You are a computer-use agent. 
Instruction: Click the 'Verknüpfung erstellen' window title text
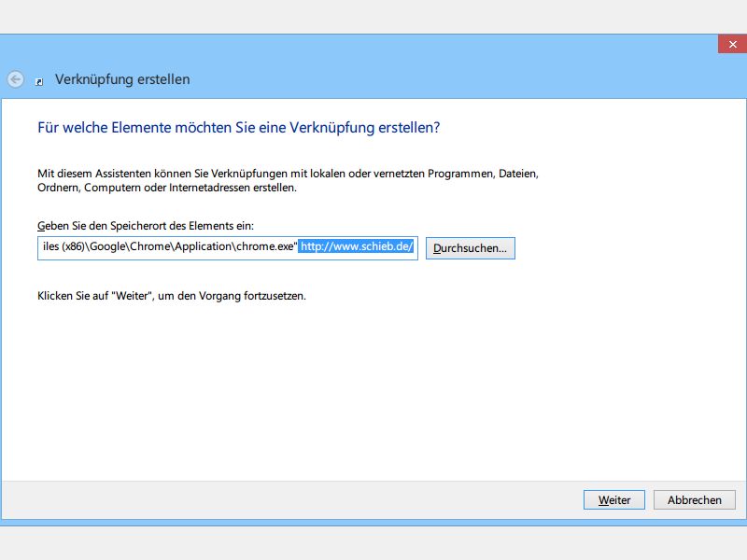point(122,79)
